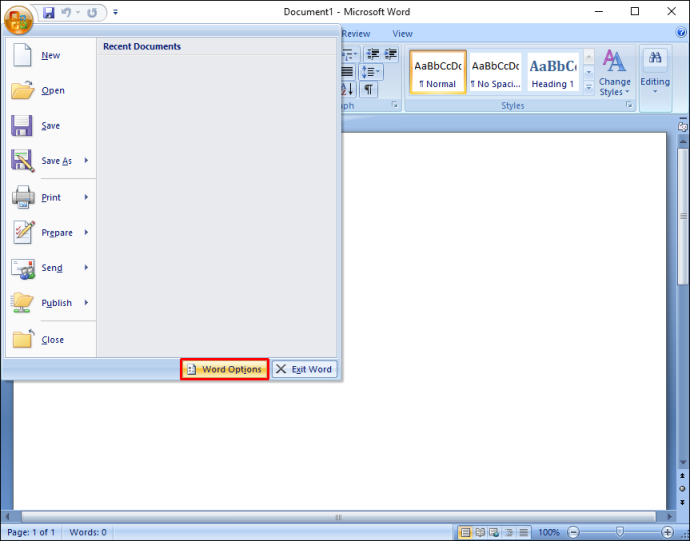
Task: Switch to Draft view
Action: tap(523, 533)
